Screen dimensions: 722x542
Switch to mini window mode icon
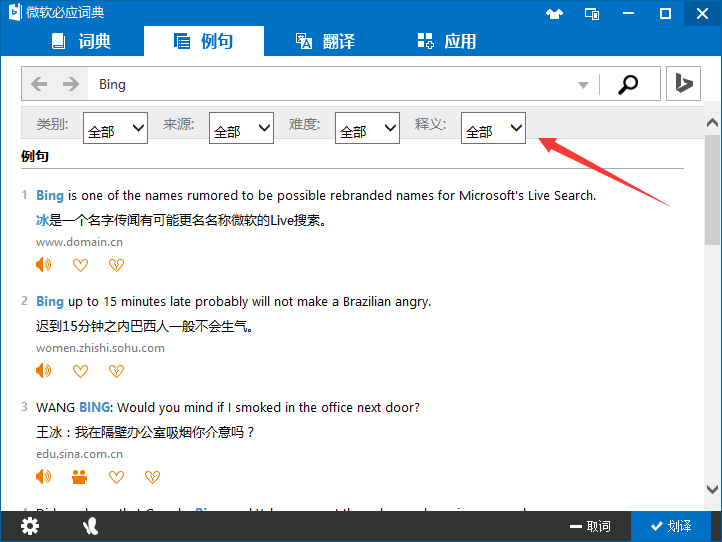(592, 14)
